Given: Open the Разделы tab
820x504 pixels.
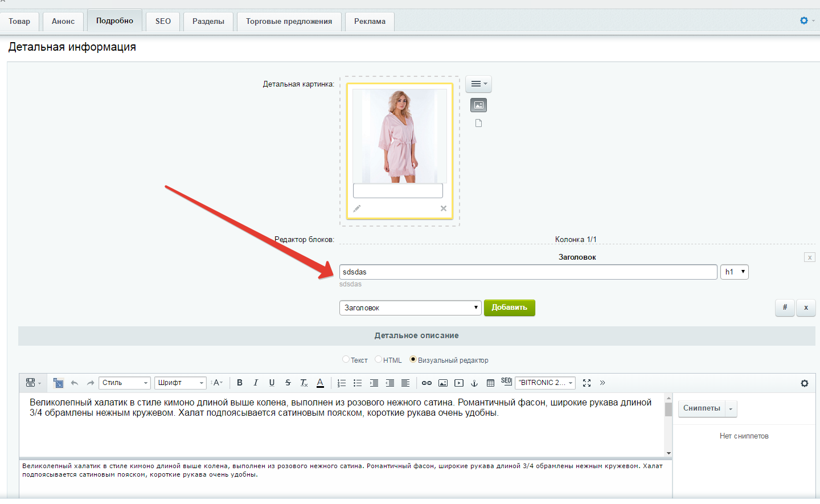Looking at the screenshot, I should [x=208, y=22].
